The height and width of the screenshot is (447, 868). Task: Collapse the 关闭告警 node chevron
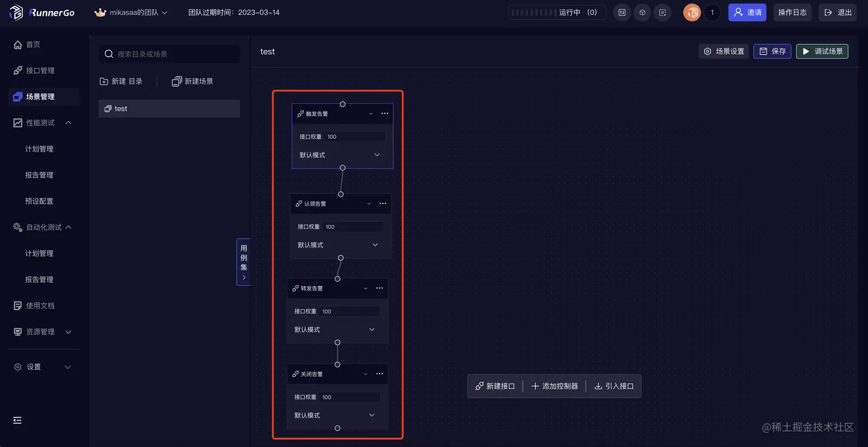click(366, 374)
